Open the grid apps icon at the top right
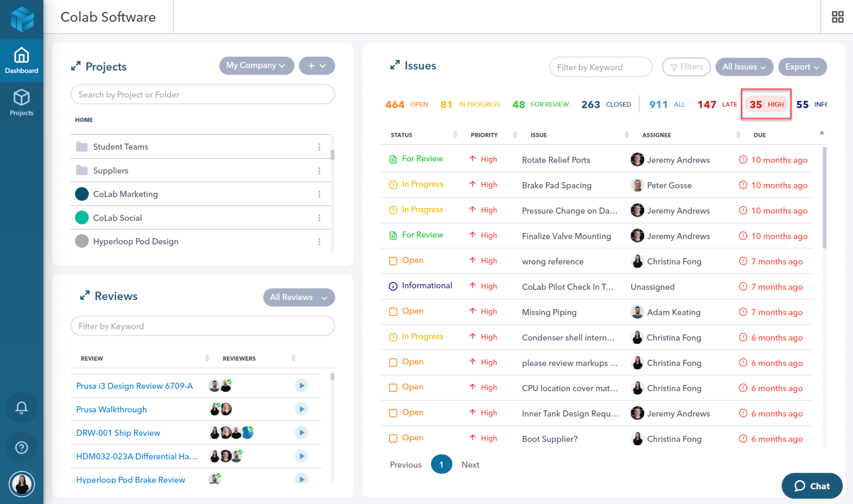 click(x=838, y=17)
